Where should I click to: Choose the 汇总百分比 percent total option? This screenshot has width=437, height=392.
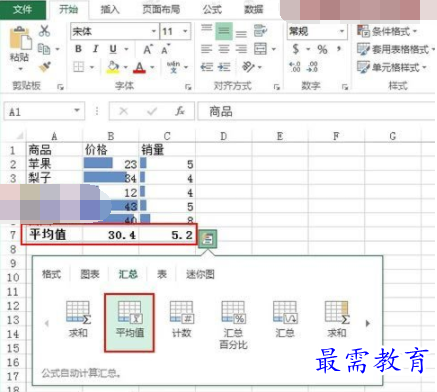[x=233, y=324]
